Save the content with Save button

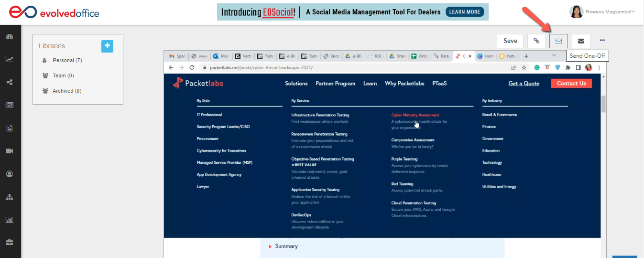(x=510, y=41)
